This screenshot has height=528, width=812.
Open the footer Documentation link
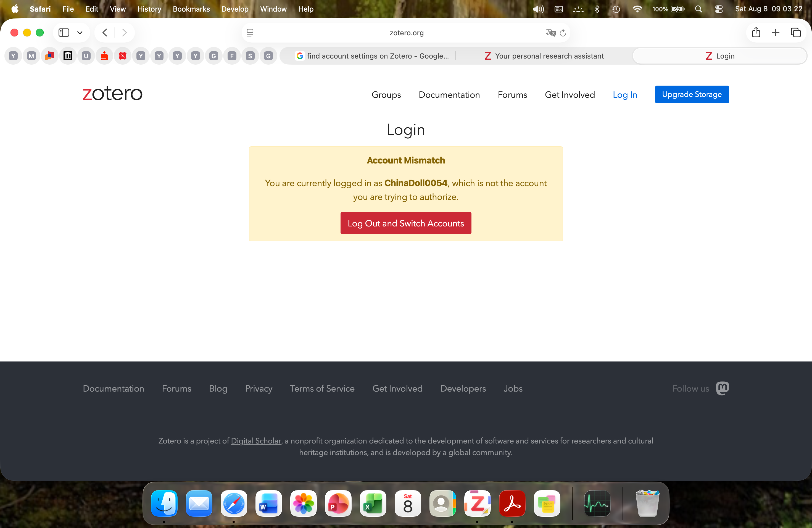[x=114, y=389]
